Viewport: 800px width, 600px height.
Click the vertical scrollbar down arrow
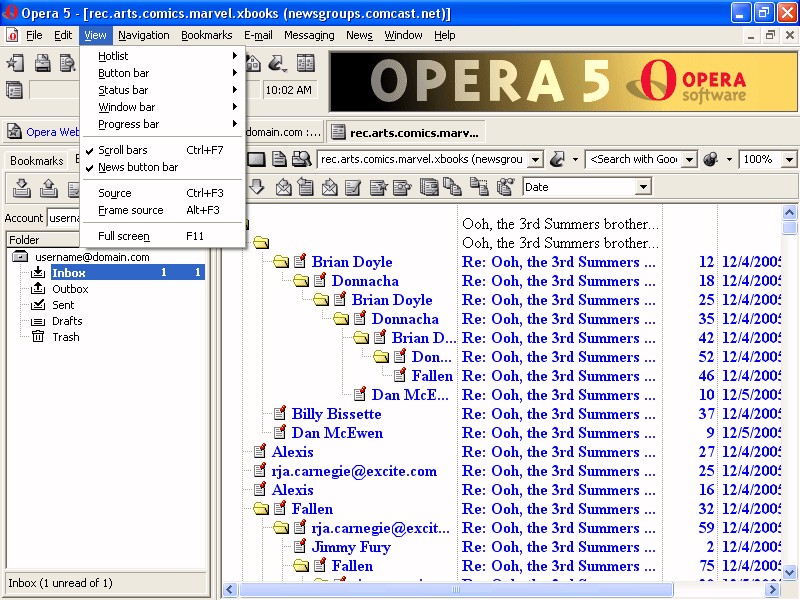[x=789, y=572]
